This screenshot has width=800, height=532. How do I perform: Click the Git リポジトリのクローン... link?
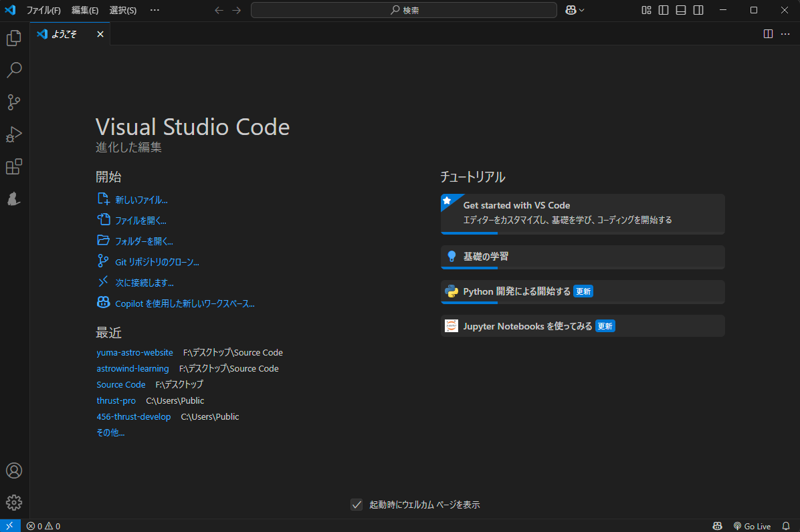point(157,262)
